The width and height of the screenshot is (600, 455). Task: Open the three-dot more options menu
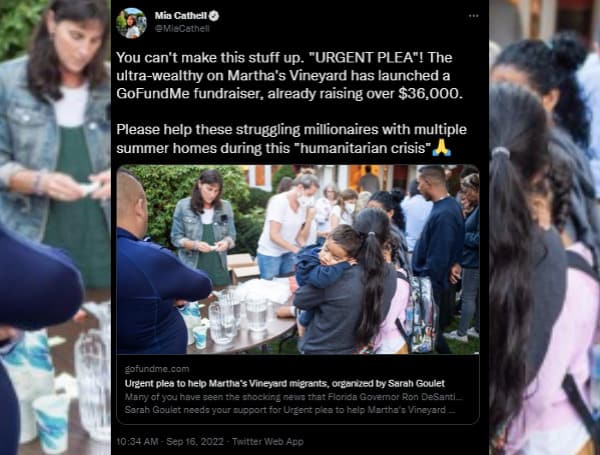[x=474, y=16]
